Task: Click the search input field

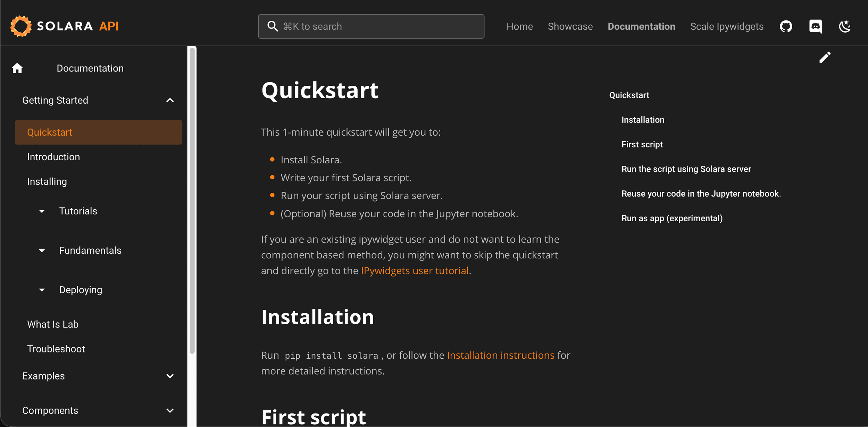Action: point(371,26)
